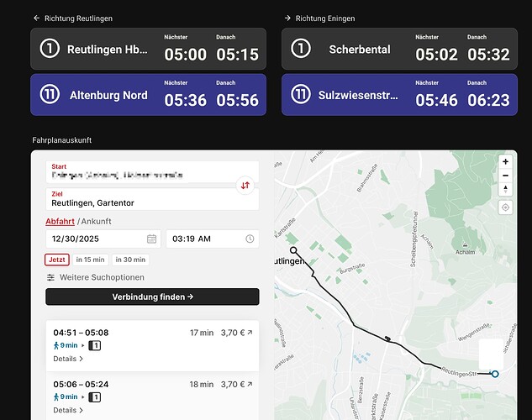Switch to the Abfahrt tab
The image size is (532, 420).
click(x=60, y=221)
